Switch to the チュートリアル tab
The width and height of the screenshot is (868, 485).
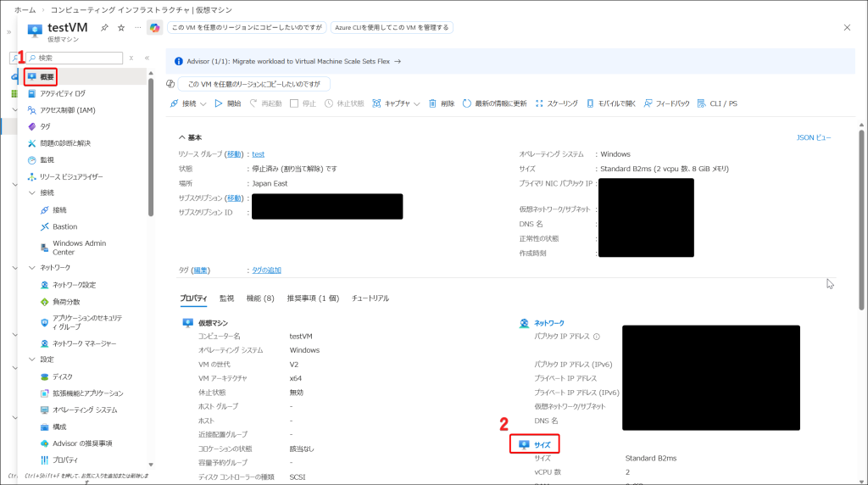point(370,298)
